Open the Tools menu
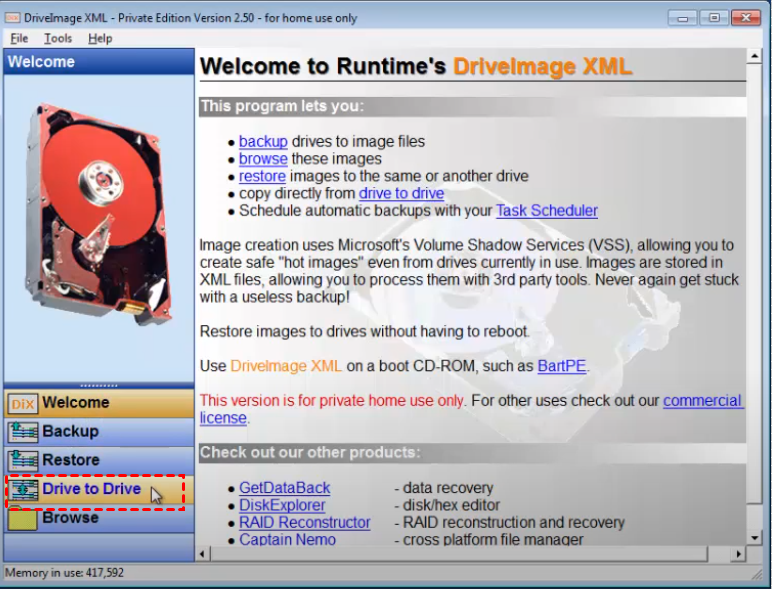Image resolution: width=772 pixels, height=589 pixels. click(x=58, y=38)
